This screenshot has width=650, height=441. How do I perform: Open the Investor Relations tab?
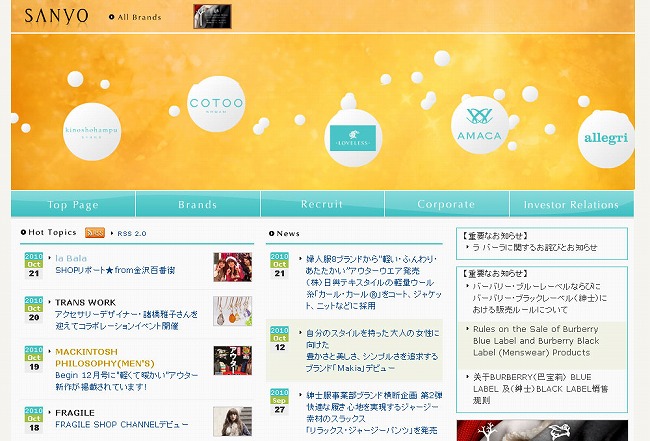pyautogui.click(x=572, y=205)
